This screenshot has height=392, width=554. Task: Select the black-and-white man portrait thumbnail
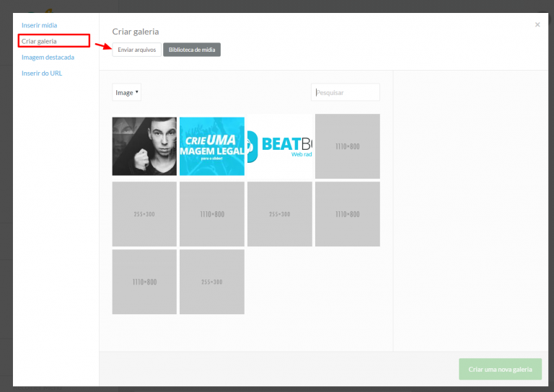pyautogui.click(x=144, y=146)
